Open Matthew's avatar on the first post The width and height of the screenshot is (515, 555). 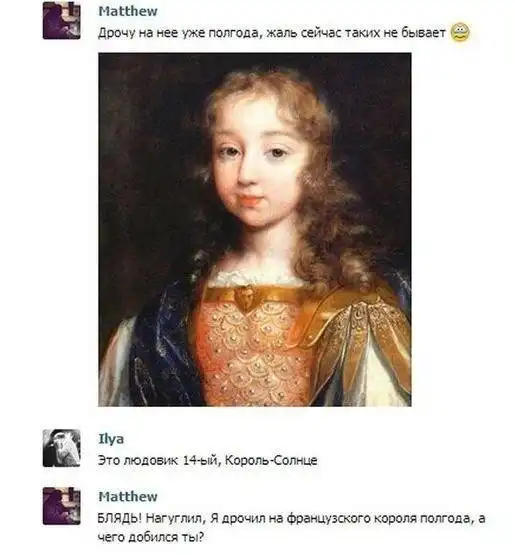62,20
